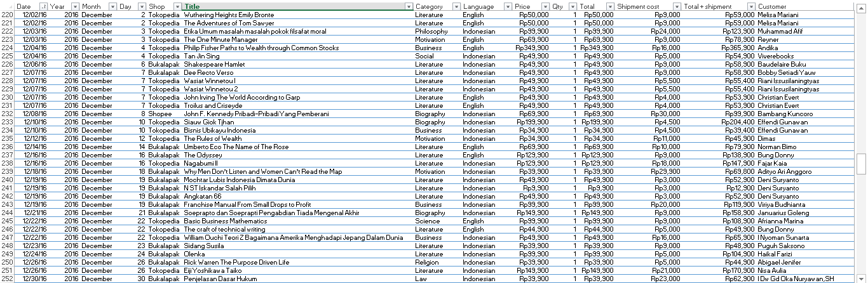
Task: Select row header 232
Action: pyautogui.click(x=7, y=114)
